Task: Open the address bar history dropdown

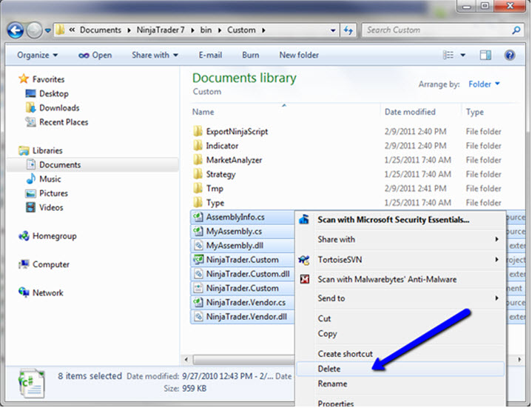Action: 333,30
